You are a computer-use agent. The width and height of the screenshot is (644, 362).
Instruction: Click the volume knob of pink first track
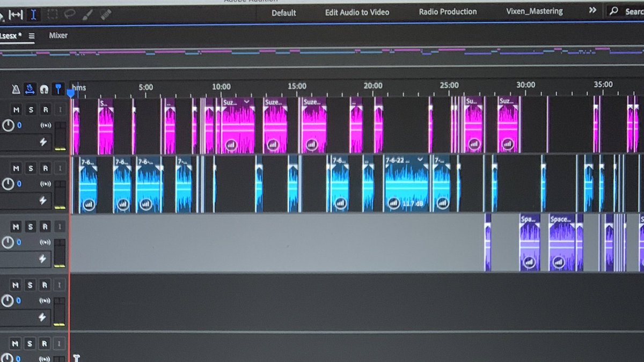(x=8, y=126)
